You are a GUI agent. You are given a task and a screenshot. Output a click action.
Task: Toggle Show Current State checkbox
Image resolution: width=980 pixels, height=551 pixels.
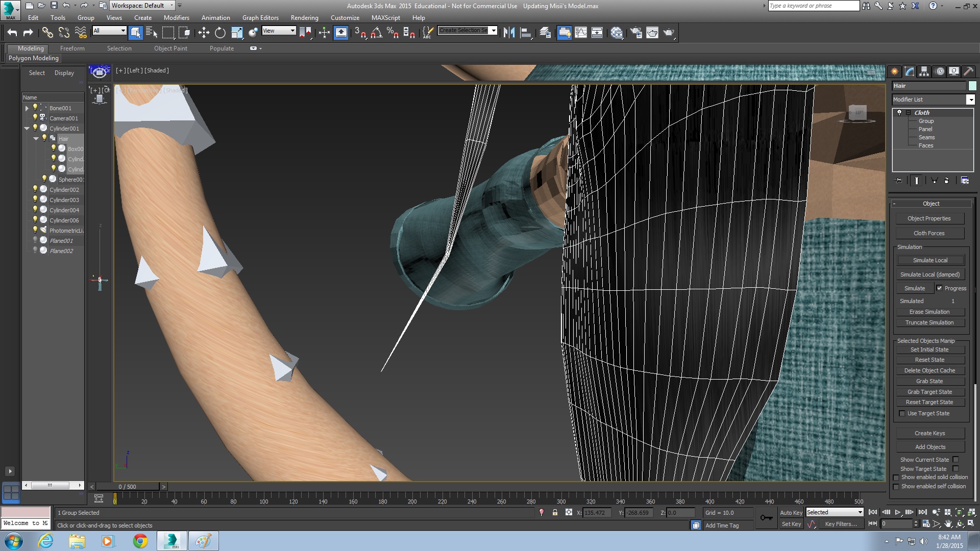[955, 460]
